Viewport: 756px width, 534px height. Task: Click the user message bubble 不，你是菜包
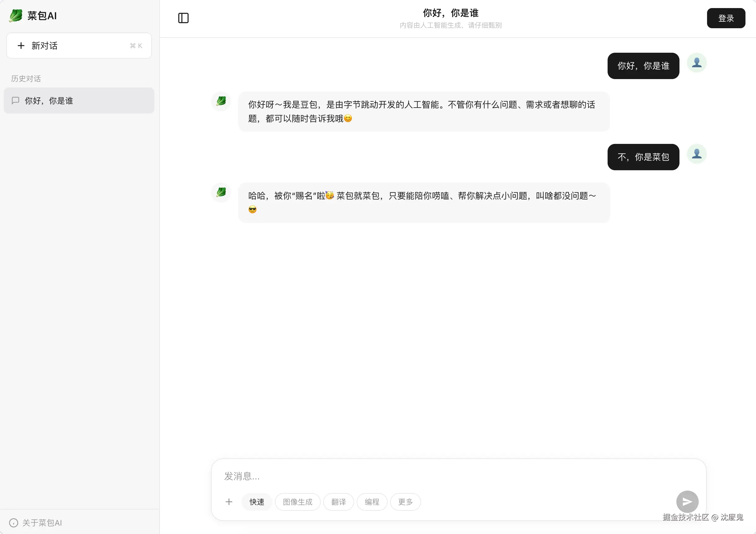[644, 157]
